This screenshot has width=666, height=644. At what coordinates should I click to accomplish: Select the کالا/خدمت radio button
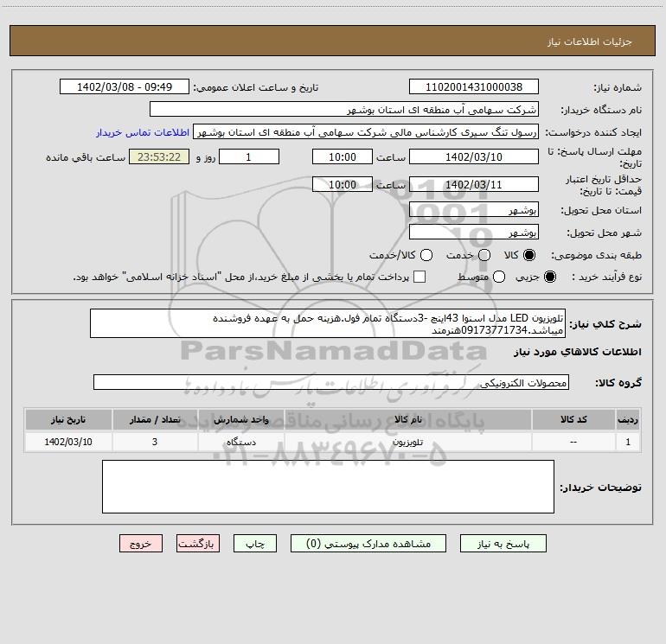coord(426,255)
